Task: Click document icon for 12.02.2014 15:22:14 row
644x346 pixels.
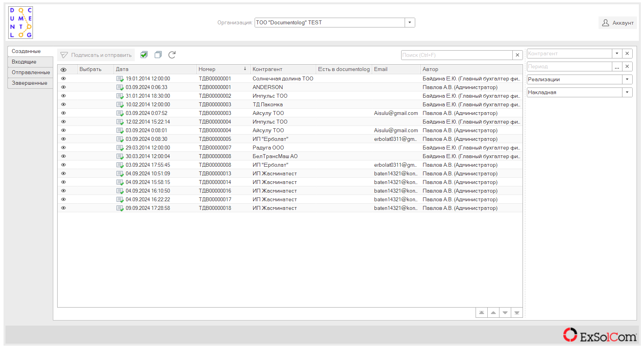Action: [x=120, y=122]
